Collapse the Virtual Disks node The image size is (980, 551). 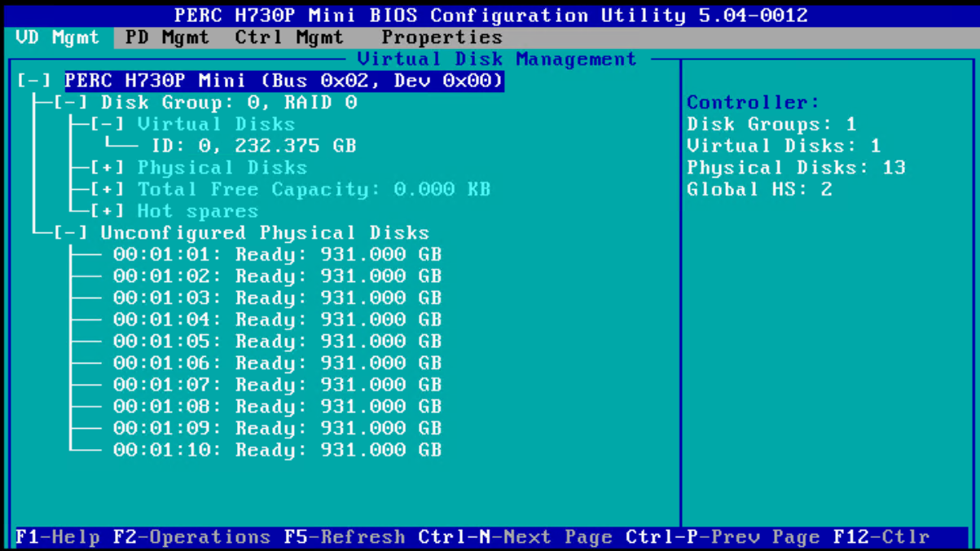108,124
